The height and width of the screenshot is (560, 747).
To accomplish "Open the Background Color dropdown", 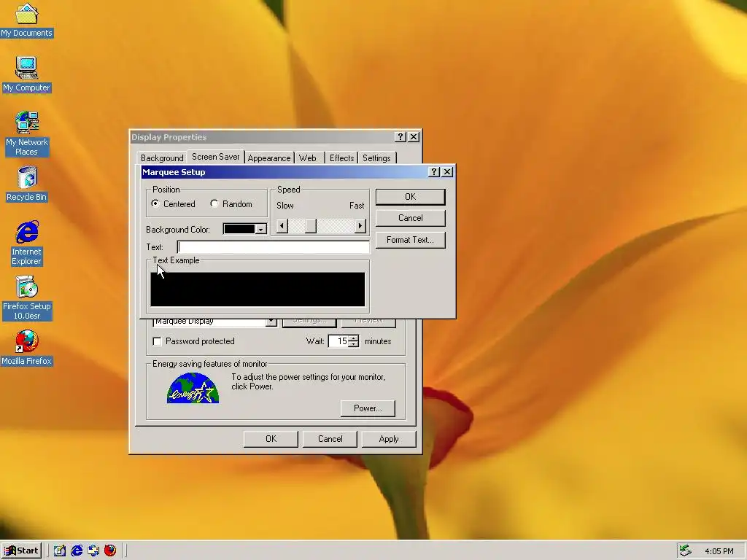I will (x=260, y=230).
